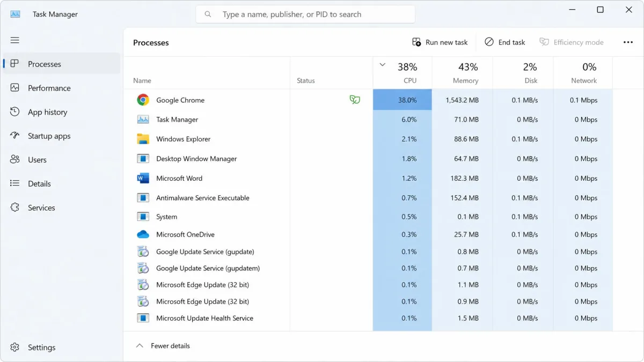Select Google Update Service (gupdatem) row
Screen dimensions: 644x362
(368, 268)
